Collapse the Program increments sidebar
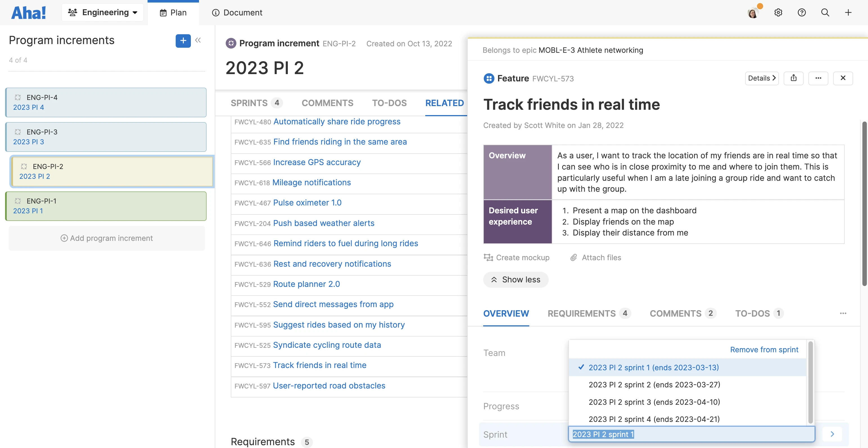The width and height of the screenshot is (868, 448). (198, 40)
